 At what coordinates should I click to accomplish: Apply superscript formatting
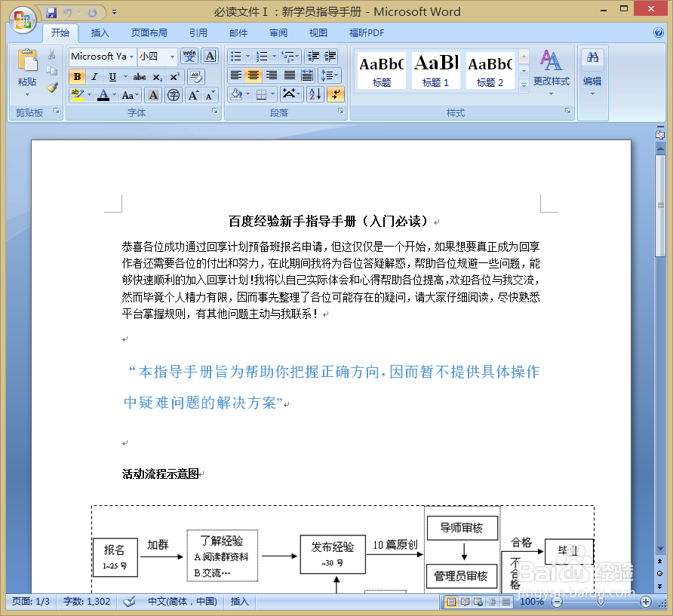point(175,77)
